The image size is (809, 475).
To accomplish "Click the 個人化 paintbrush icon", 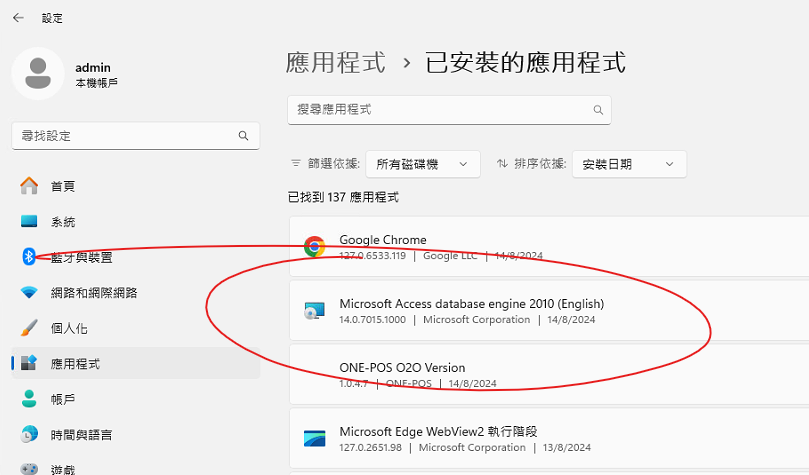I will coord(29,328).
